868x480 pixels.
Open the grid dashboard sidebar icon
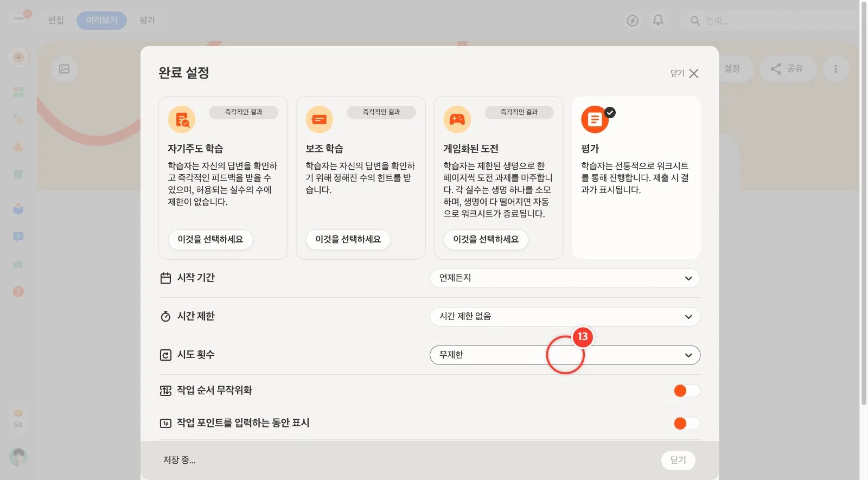(18, 92)
